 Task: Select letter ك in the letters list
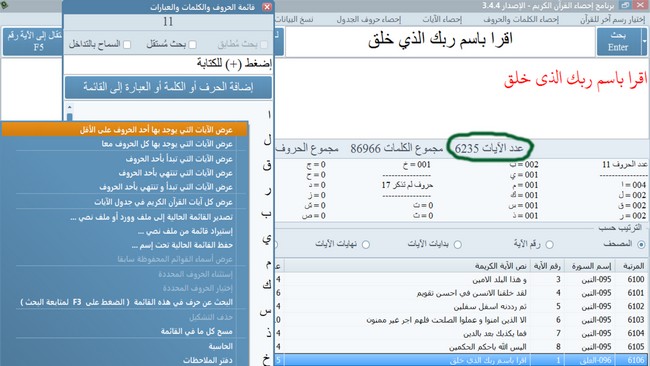[x=267, y=285]
